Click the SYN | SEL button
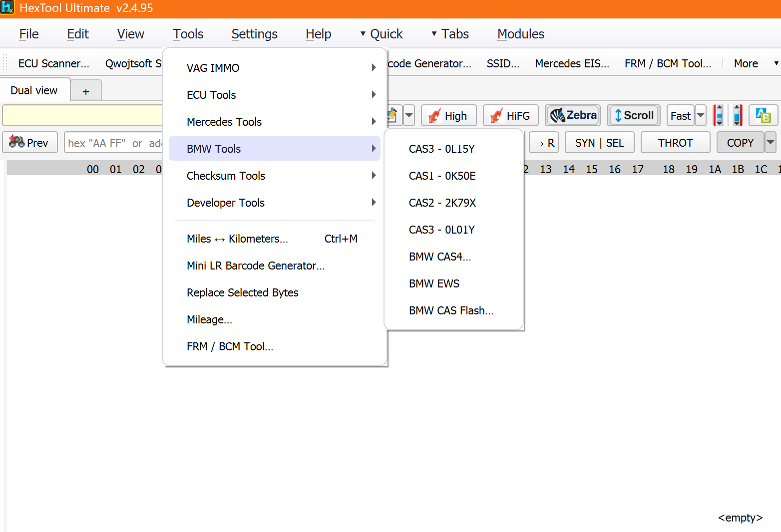The width and height of the screenshot is (781, 532). 600,142
